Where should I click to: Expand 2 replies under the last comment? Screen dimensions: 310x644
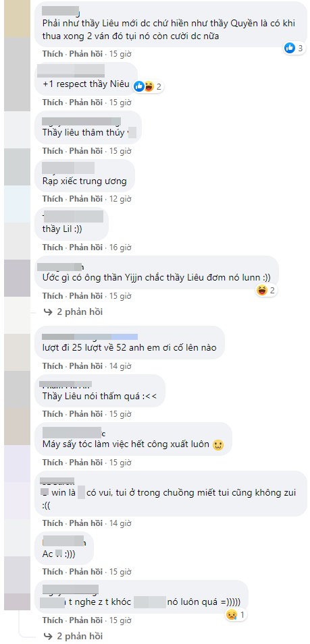pos(74,636)
